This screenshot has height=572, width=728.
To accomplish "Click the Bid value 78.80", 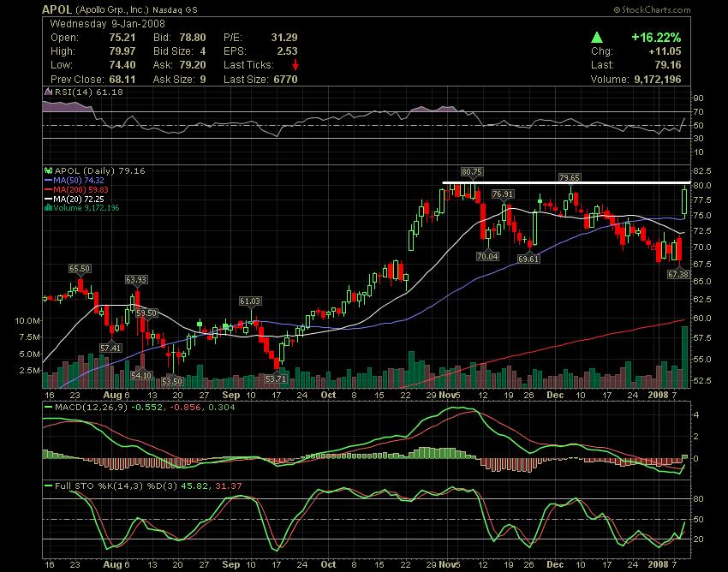I will click(192, 38).
